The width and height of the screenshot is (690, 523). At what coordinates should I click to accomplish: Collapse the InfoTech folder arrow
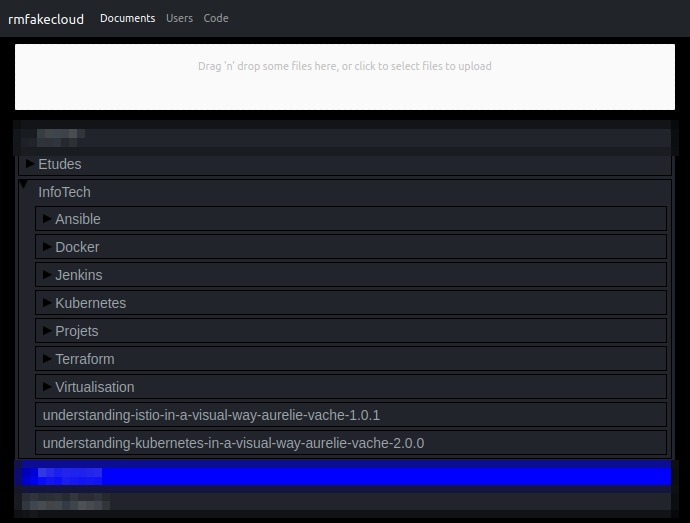[24, 184]
